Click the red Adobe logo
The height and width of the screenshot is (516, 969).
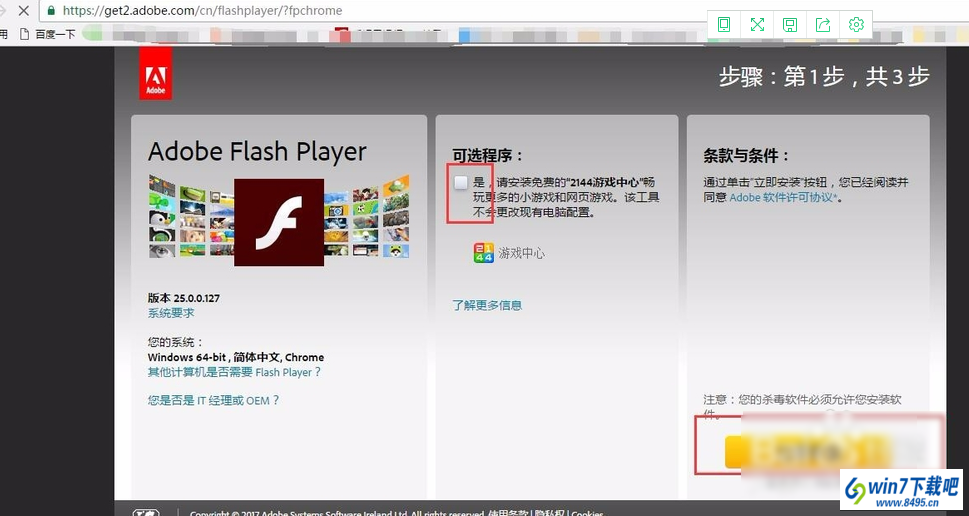pyautogui.click(x=156, y=74)
